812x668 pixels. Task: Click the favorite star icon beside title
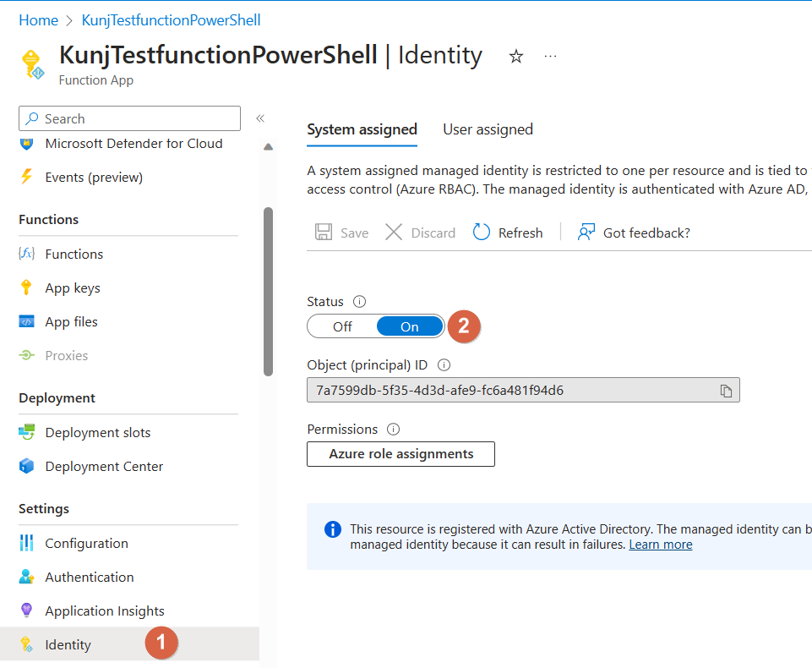tap(516, 57)
